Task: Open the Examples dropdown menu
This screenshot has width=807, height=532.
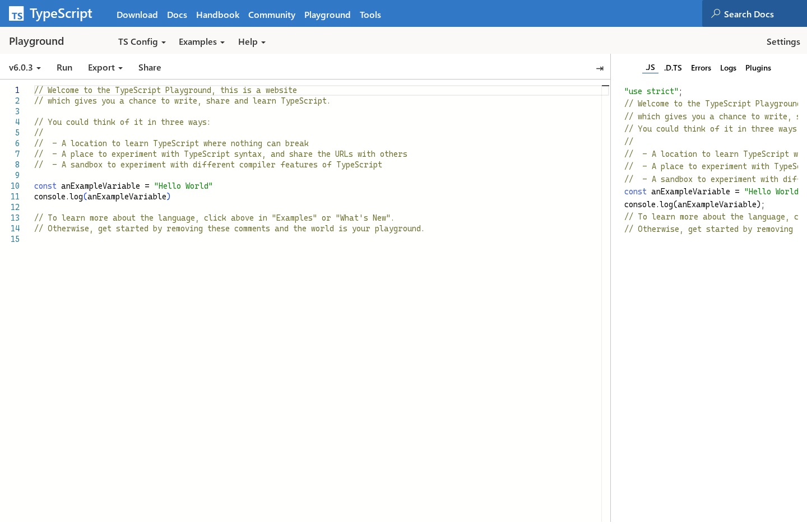Action: 202,42
